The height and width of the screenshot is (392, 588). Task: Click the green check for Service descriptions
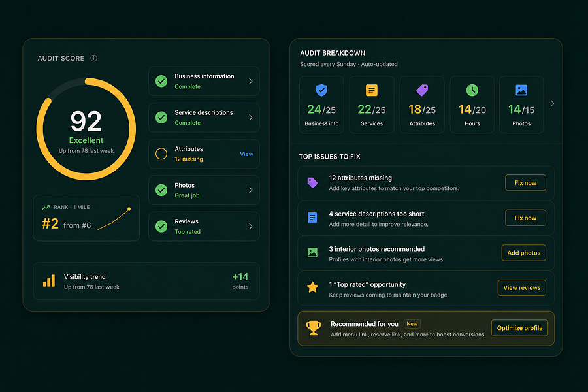pyautogui.click(x=161, y=118)
